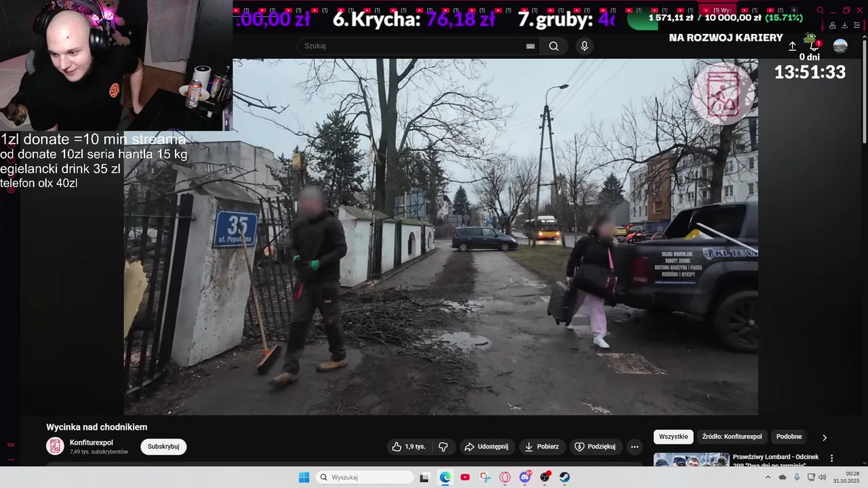Open the Konfiturexpol channel avatar
This screenshot has width=868, height=488.
click(55, 446)
